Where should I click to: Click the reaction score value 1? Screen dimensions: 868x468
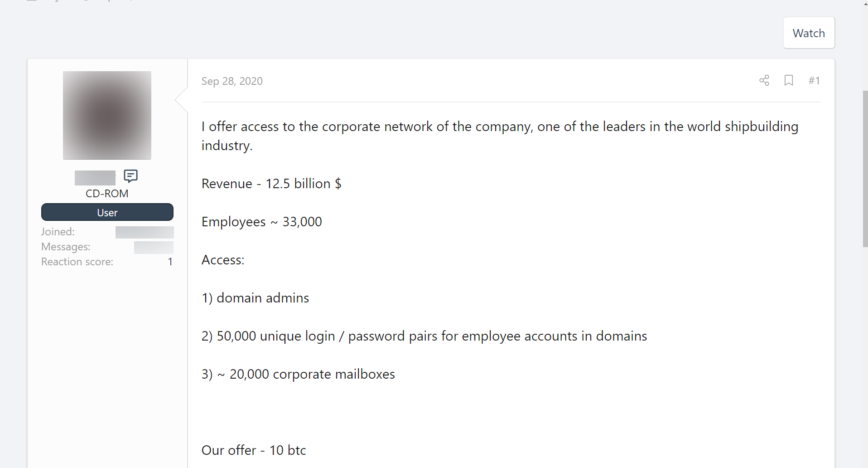[170, 262]
